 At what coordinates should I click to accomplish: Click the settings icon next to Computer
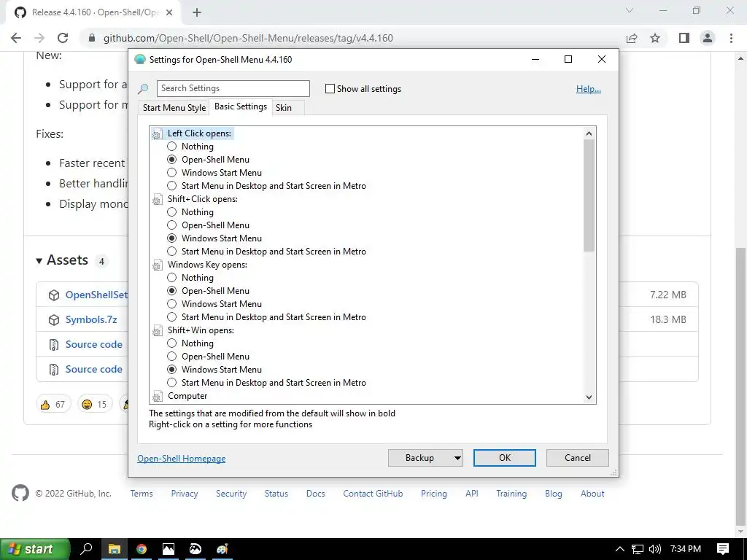[158, 397]
